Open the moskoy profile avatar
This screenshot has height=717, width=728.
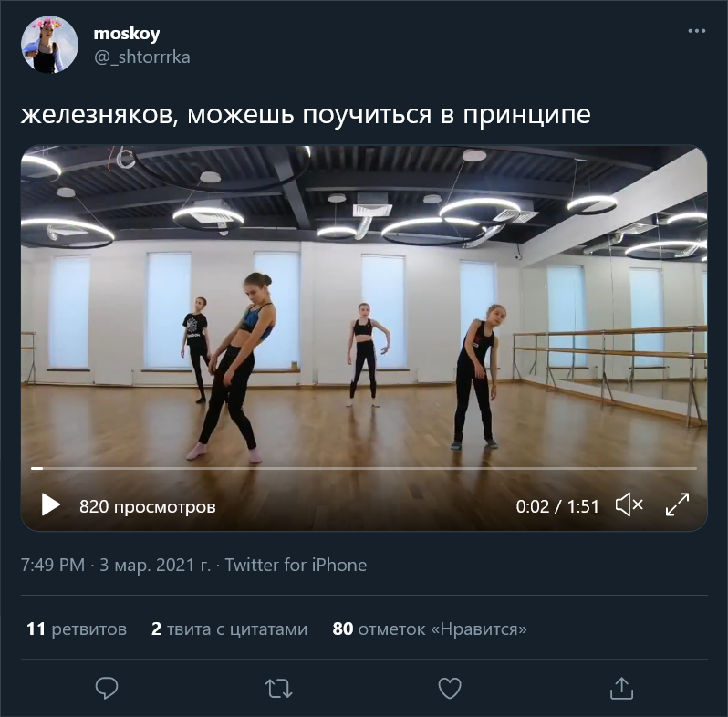click(x=49, y=45)
